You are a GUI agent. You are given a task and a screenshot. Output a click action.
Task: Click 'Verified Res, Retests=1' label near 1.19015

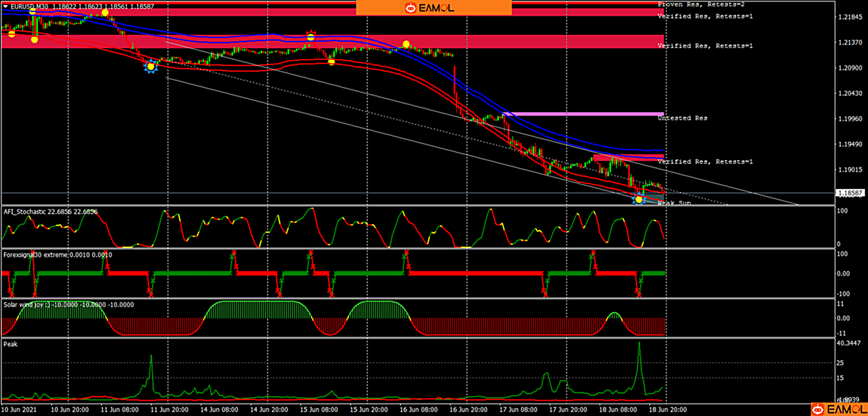click(x=705, y=162)
